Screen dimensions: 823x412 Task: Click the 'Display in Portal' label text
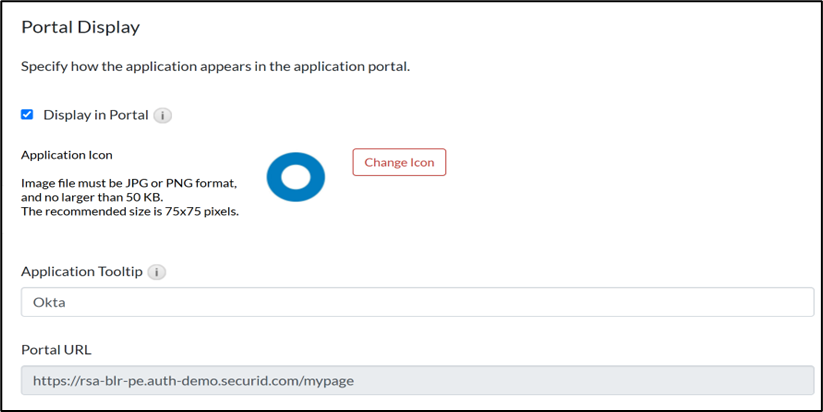coord(95,115)
